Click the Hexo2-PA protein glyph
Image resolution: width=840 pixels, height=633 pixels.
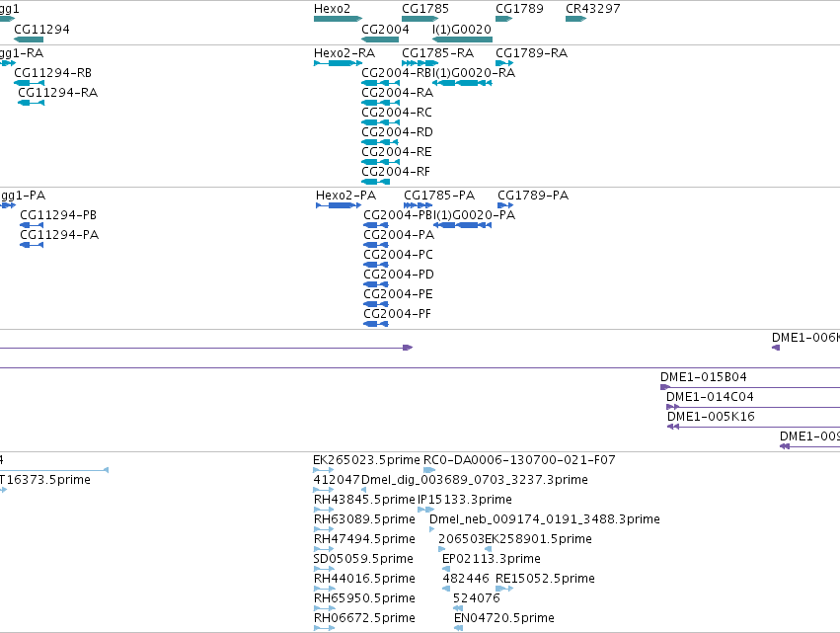pos(339,205)
